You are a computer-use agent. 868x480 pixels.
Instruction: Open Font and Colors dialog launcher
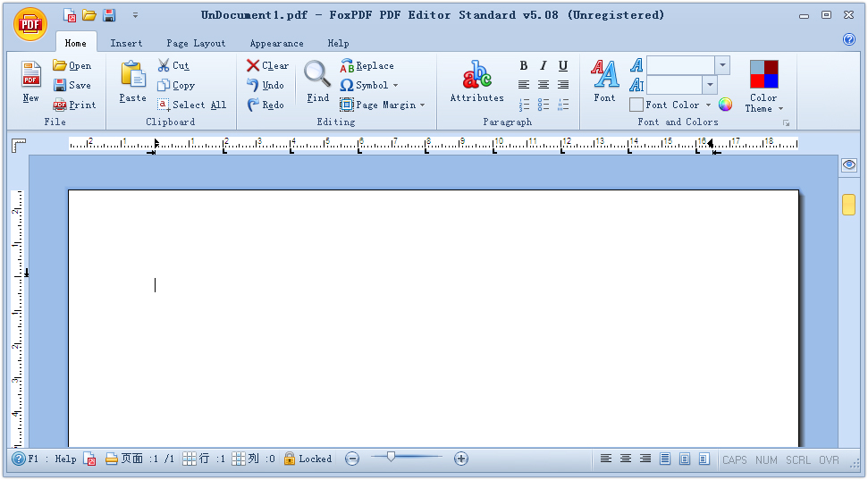[786, 123]
